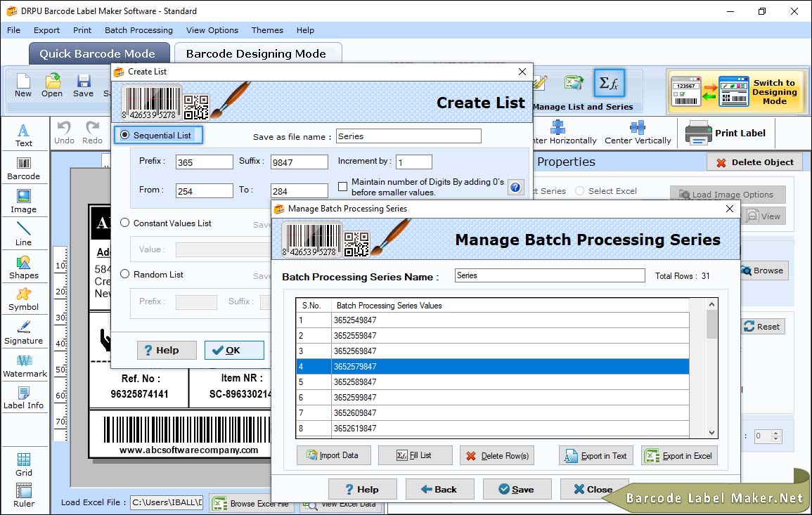Click the Suffix field containing 9847
This screenshot has height=515, width=812.
point(299,162)
